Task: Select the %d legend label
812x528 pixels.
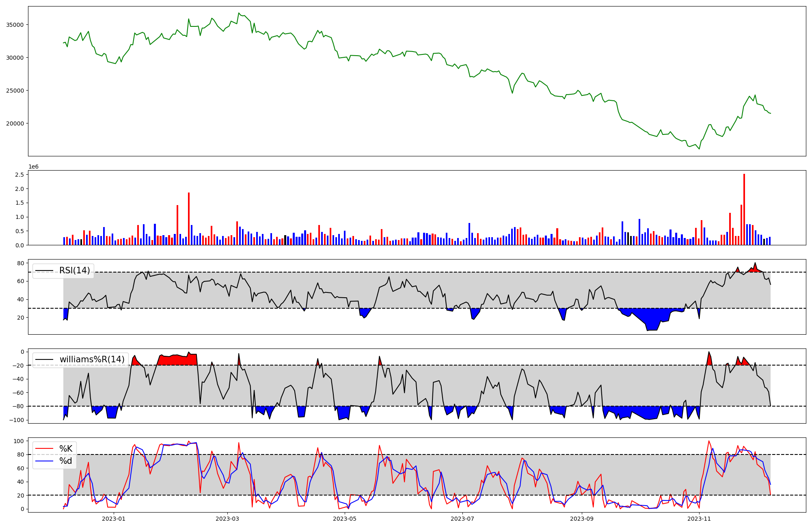Action: pyautogui.click(x=66, y=461)
